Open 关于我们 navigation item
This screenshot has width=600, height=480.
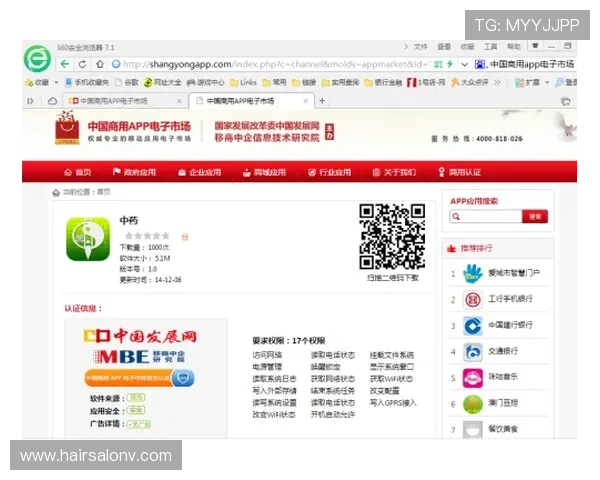click(x=394, y=172)
